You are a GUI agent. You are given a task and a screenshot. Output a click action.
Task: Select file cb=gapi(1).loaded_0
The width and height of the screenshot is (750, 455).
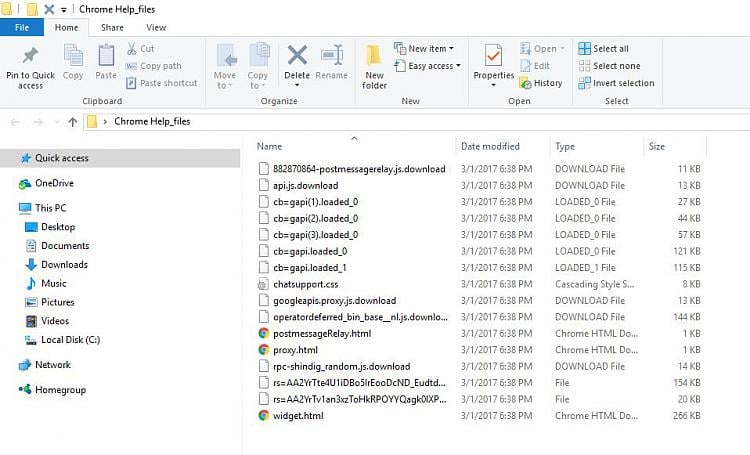click(x=316, y=202)
